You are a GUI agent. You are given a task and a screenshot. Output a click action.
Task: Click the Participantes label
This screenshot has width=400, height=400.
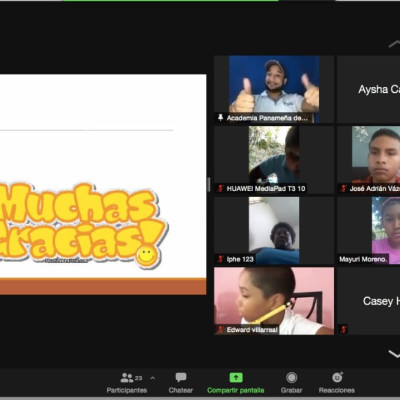click(127, 390)
